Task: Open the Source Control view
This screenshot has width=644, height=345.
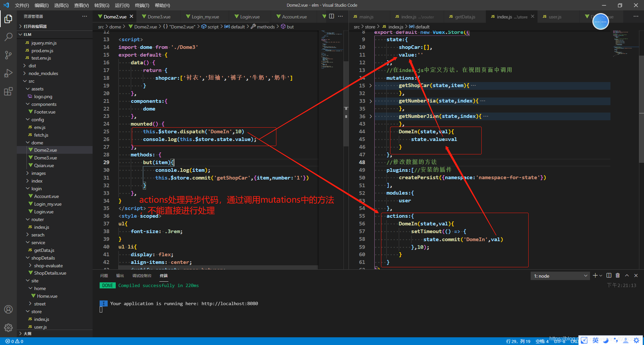Action: (8, 55)
